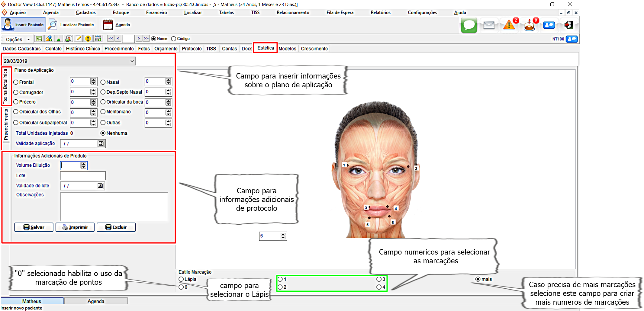The image size is (644, 311).
Task: Click the Observações text area
Action: point(114,207)
